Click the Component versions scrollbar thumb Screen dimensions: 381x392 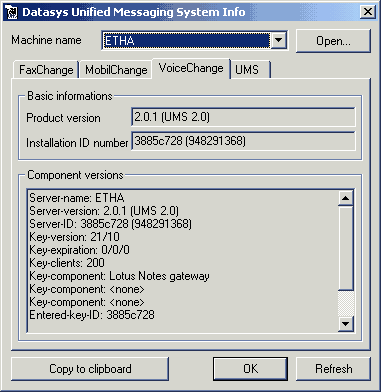point(345,248)
